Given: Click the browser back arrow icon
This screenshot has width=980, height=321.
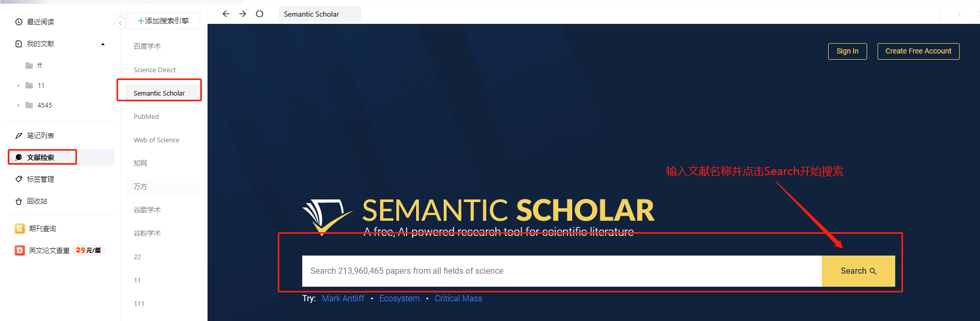Looking at the screenshot, I should point(226,14).
